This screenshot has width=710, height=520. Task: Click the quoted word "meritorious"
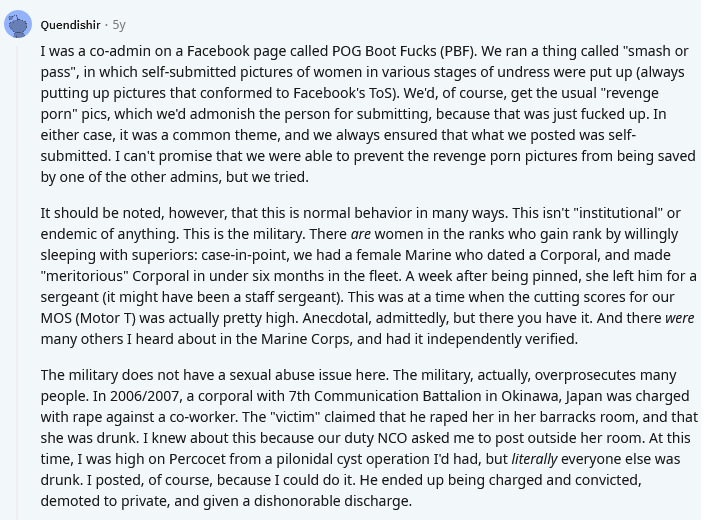pyautogui.click(x=85, y=276)
